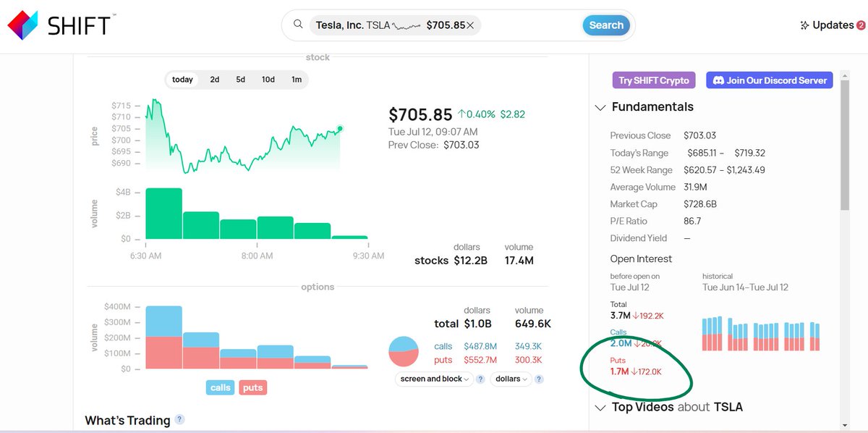Click the help icon beside screen and block

click(480, 379)
